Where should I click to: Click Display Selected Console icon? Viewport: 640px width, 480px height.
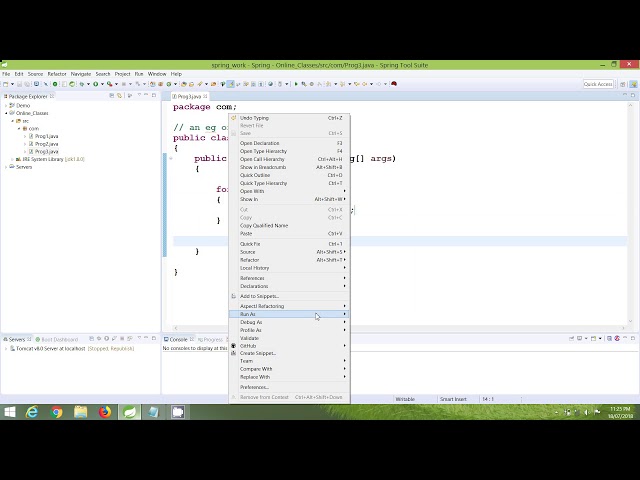click(x=579, y=338)
